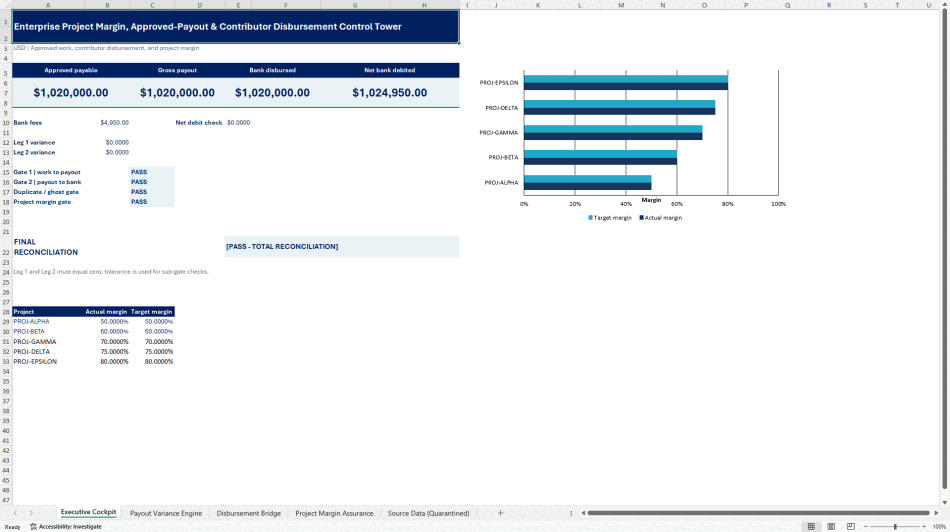The height and width of the screenshot is (532, 950).
Task: Select Page Break Preview view icon
Action: pyautogui.click(x=851, y=527)
